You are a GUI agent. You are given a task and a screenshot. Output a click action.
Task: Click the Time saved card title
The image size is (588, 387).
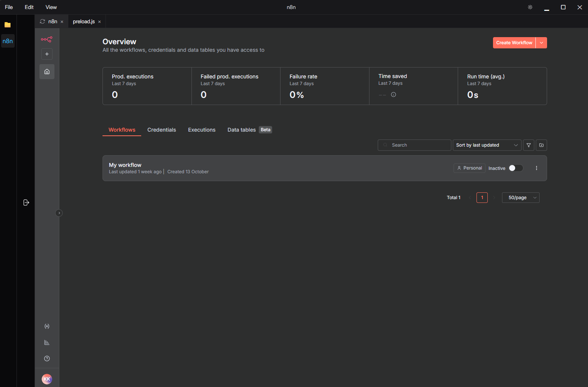point(393,76)
